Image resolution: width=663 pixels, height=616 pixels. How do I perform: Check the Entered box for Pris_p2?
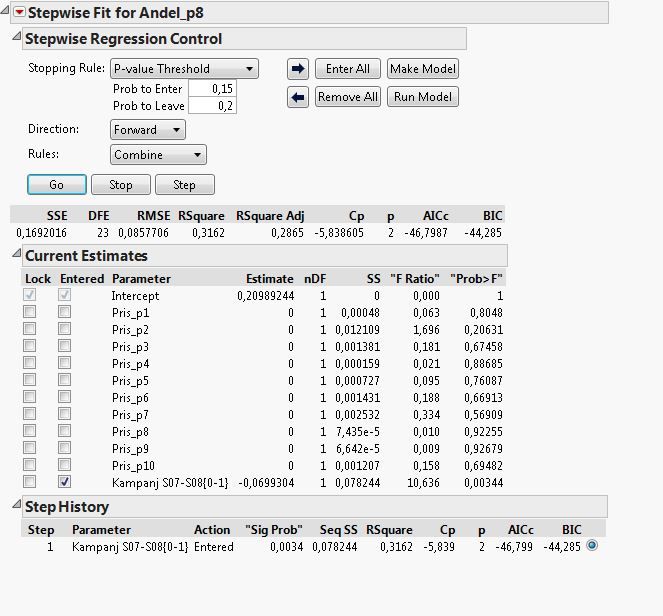pos(65,329)
